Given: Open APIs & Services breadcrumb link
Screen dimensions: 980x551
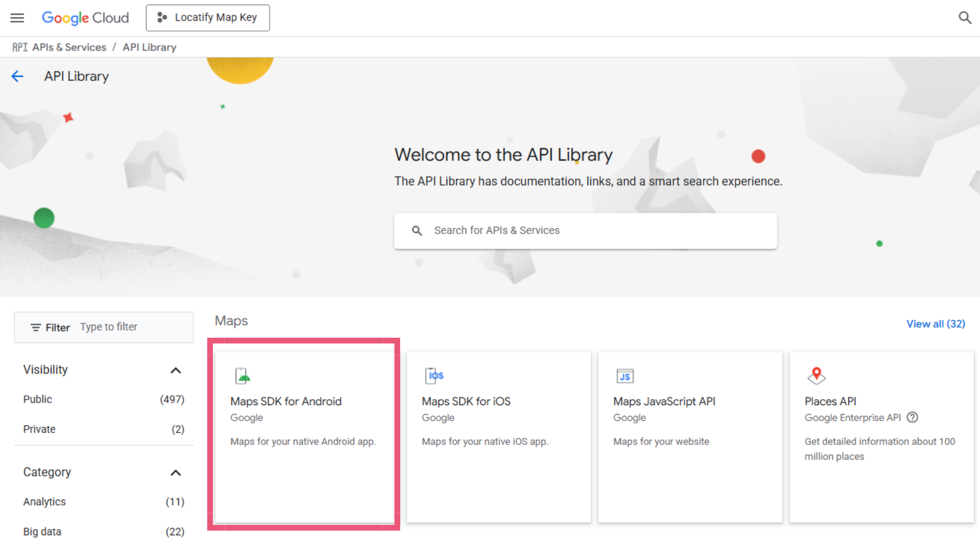Looking at the screenshot, I should coord(69,47).
